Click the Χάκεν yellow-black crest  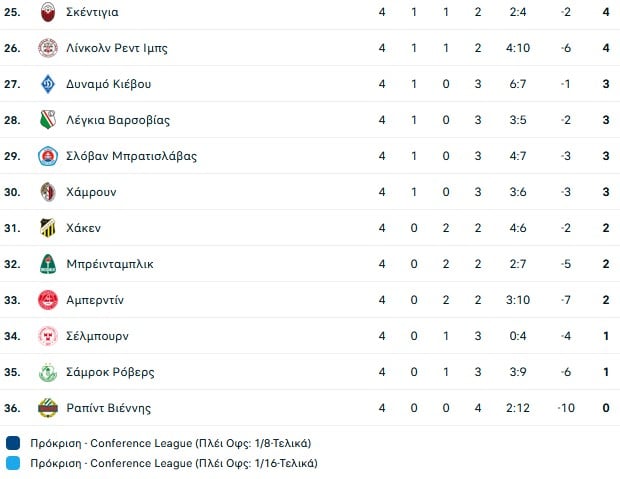pyautogui.click(x=48, y=228)
